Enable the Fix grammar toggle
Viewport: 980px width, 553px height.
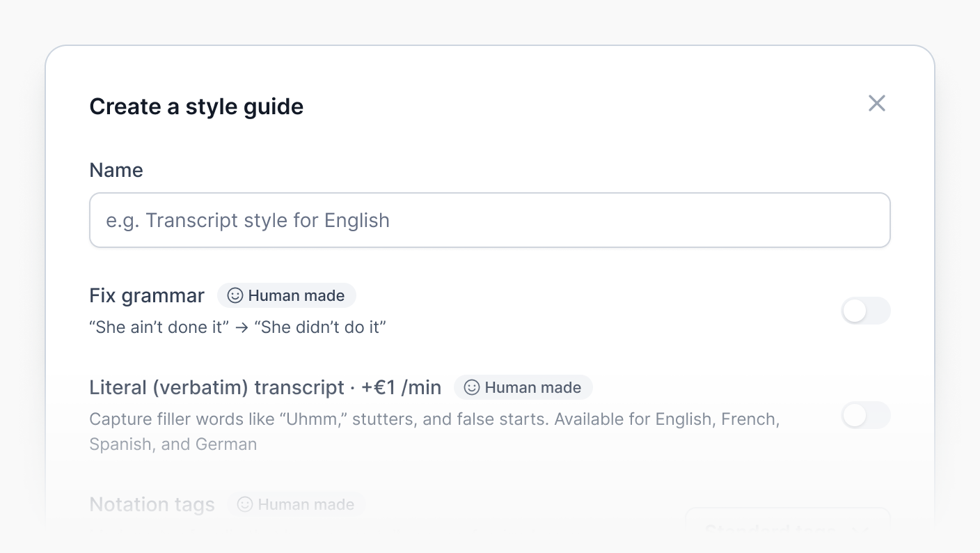pos(865,311)
